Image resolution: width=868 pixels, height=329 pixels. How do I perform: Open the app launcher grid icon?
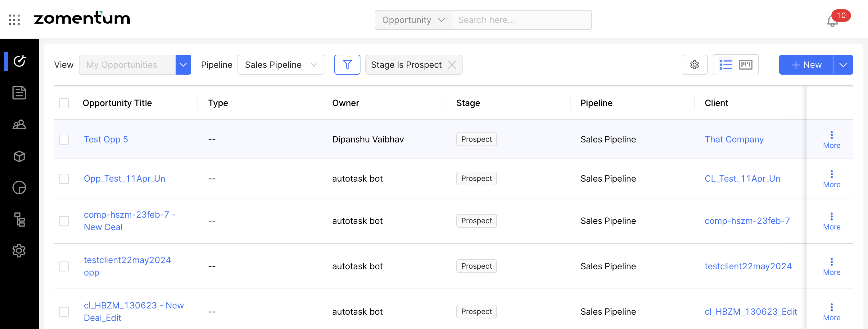14,20
